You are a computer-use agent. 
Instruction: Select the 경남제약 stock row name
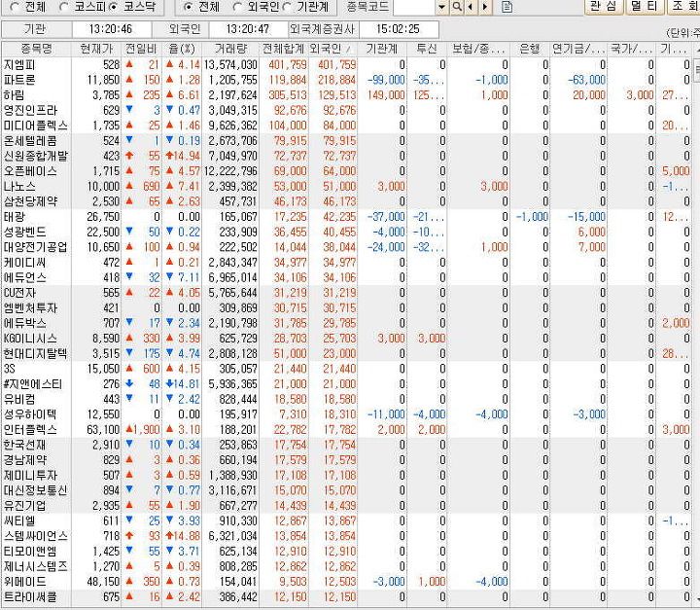pyautogui.click(x=25, y=460)
